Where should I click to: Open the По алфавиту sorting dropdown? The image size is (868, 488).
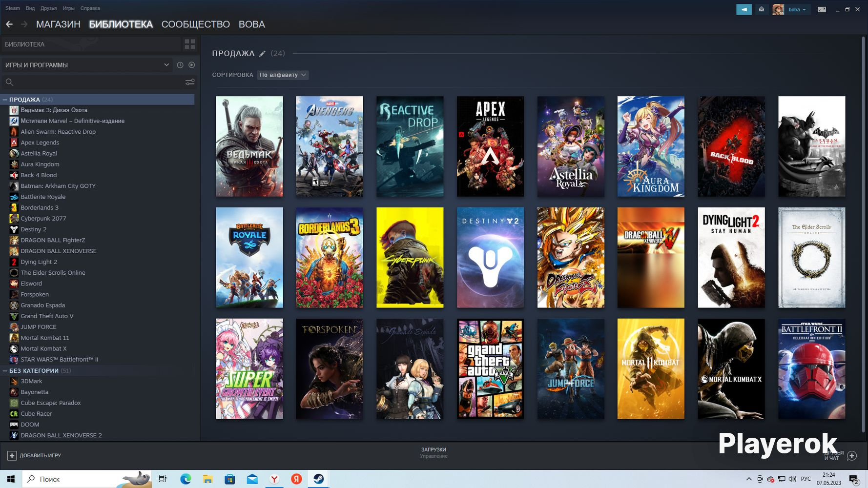pyautogui.click(x=283, y=75)
